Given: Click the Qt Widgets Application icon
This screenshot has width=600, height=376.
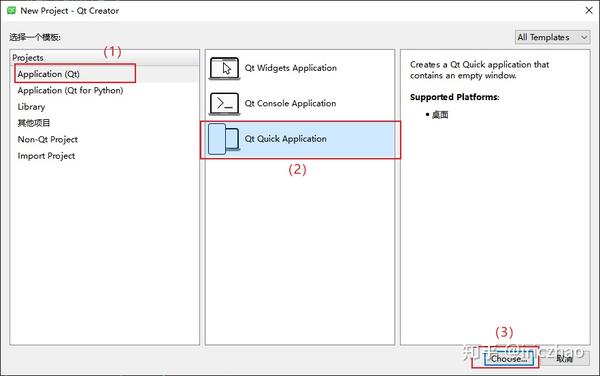Looking at the screenshot, I should click(x=224, y=68).
